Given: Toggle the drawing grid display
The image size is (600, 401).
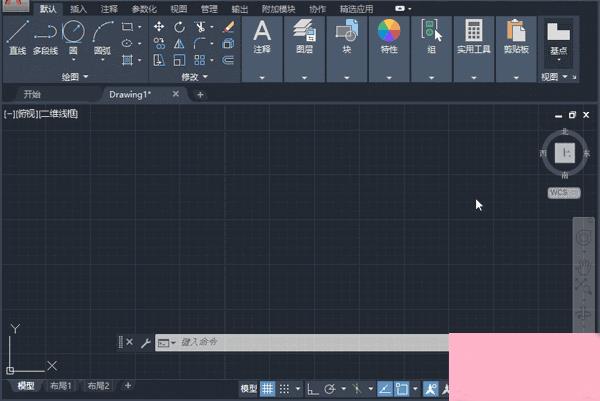Looking at the screenshot, I should [x=267, y=389].
